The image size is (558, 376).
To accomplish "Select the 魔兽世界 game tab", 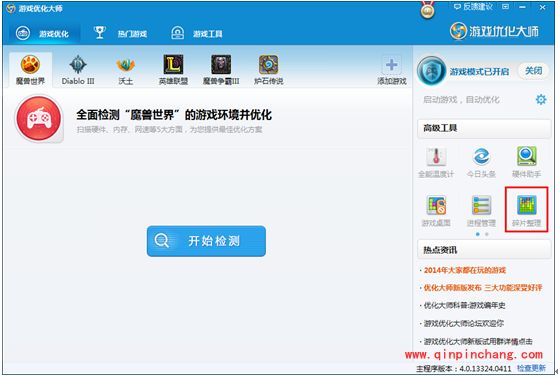I will coord(30,70).
